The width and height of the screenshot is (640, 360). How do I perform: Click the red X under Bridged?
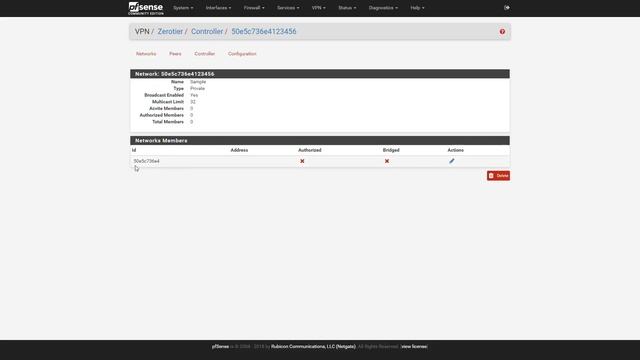(387, 161)
